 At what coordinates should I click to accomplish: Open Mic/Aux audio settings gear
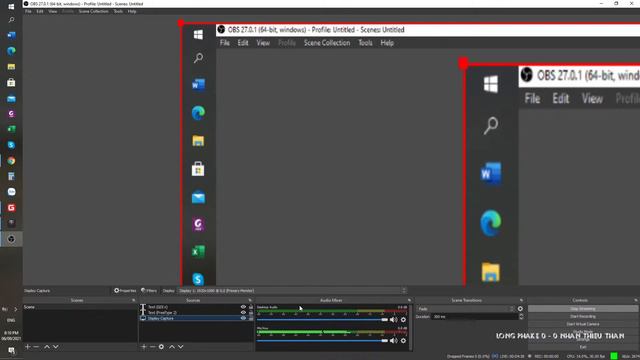click(x=403, y=340)
